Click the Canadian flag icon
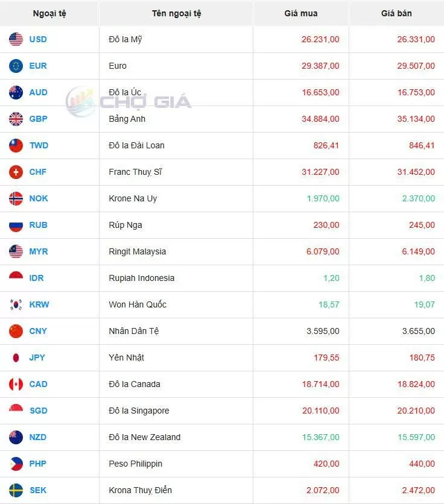 (16, 384)
